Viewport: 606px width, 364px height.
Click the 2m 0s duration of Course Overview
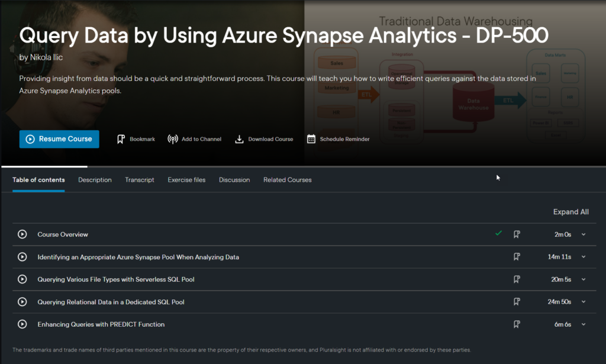click(563, 234)
